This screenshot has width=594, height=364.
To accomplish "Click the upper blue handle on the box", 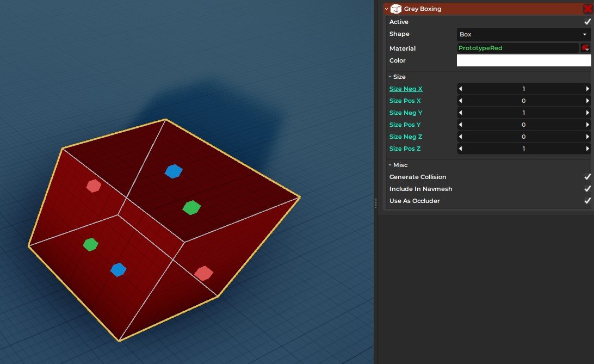I will pyautogui.click(x=174, y=171).
